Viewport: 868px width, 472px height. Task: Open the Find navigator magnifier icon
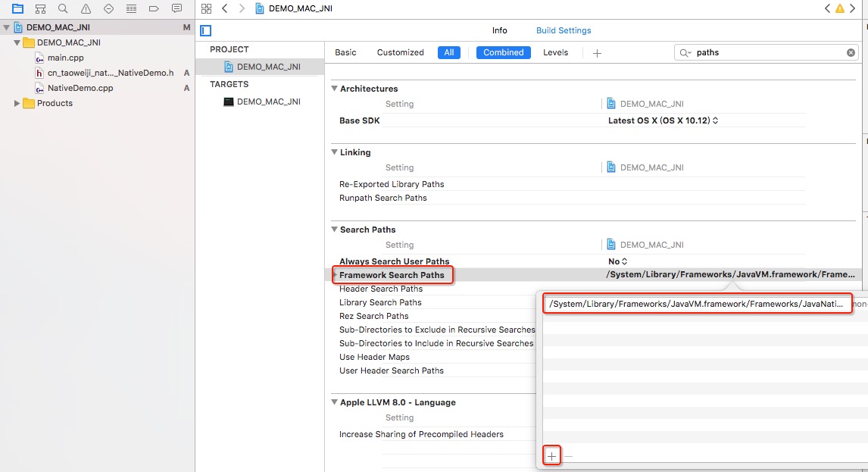63,8
